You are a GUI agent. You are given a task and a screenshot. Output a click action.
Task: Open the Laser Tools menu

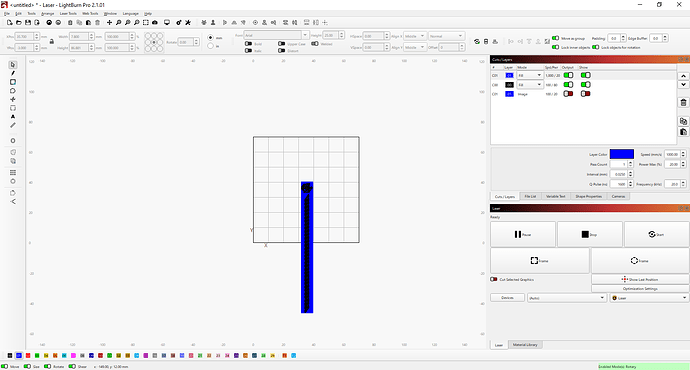[68, 14]
